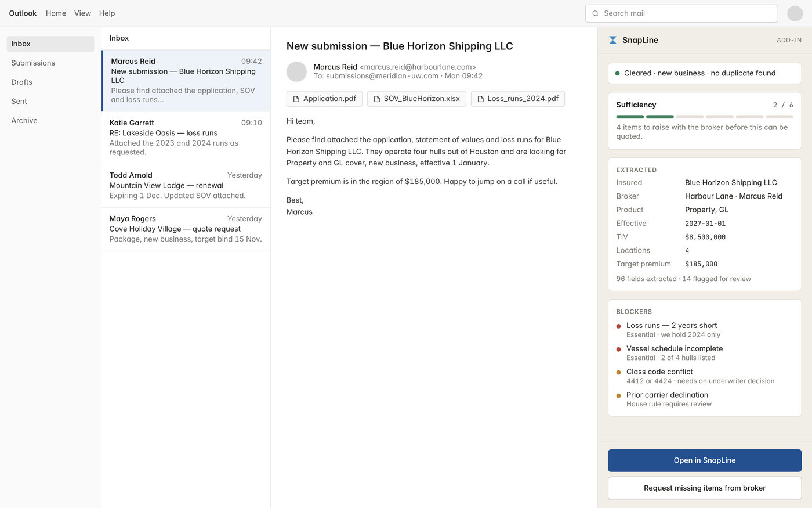Click the SnapLine logo icon
Screen dimensions: 812x508
click(612, 40)
